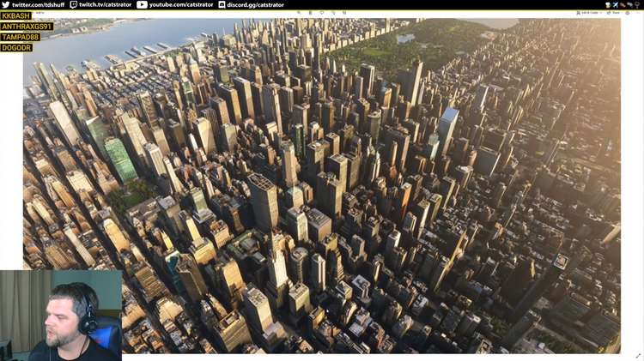644x361 pixels.
Task: Click the Zoom icon in Photos toolbar
Action: [299, 13]
